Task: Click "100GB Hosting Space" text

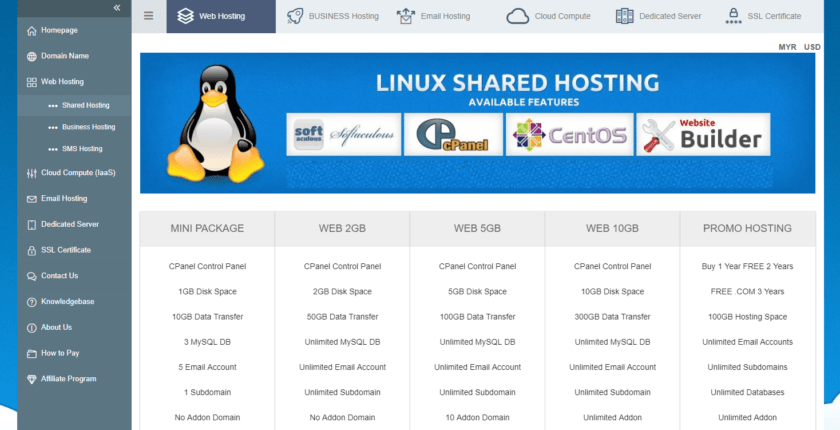Action: tap(747, 316)
